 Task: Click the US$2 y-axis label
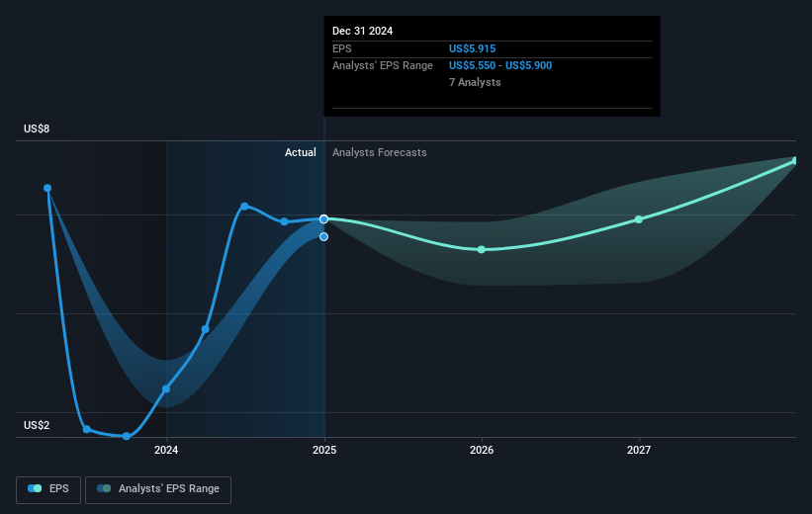pyautogui.click(x=37, y=425)
